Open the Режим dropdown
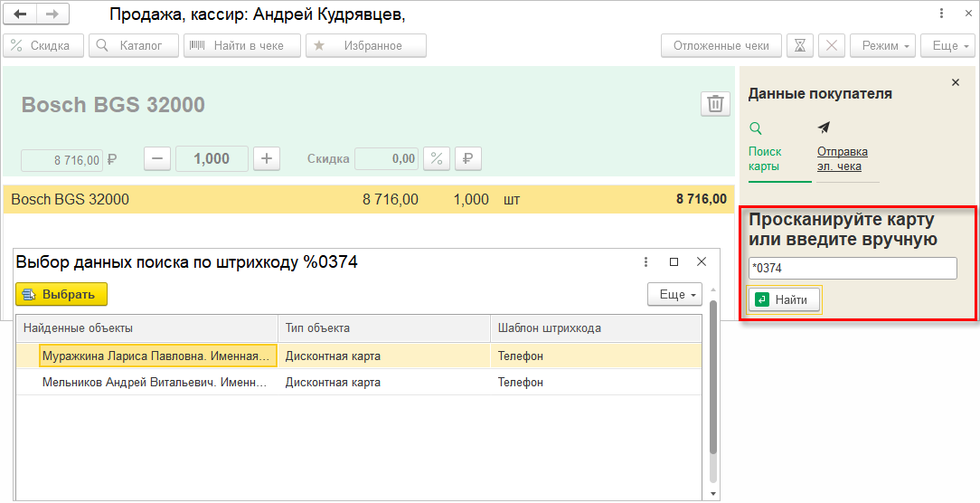Viewport: 980px width, 503px height. point(882,46)
